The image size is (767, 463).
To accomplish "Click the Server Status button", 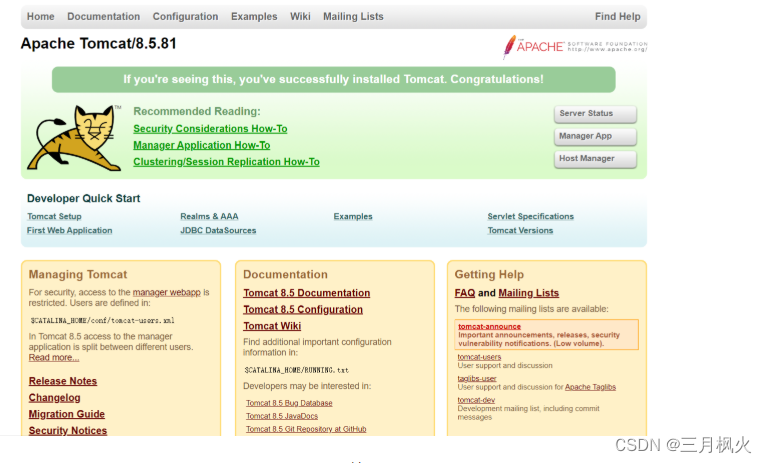I will [x=595, y=113].
